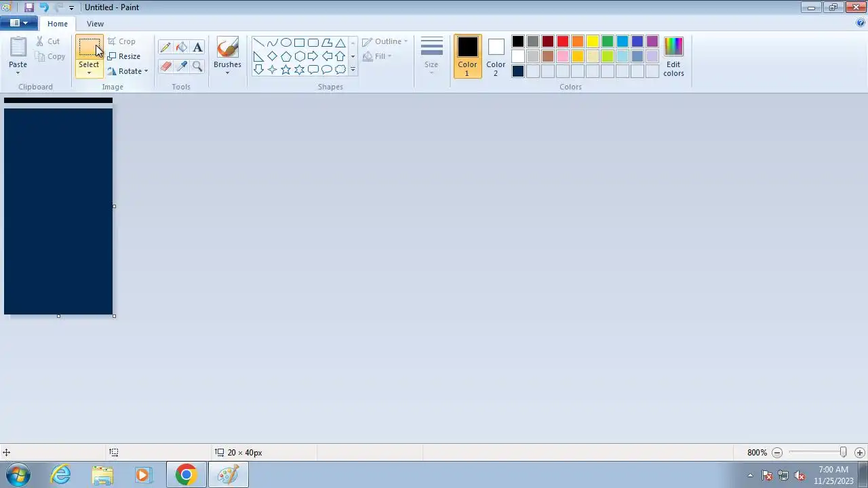Activate the Text tool
This screenshot has width=868, height=488.
197,47
